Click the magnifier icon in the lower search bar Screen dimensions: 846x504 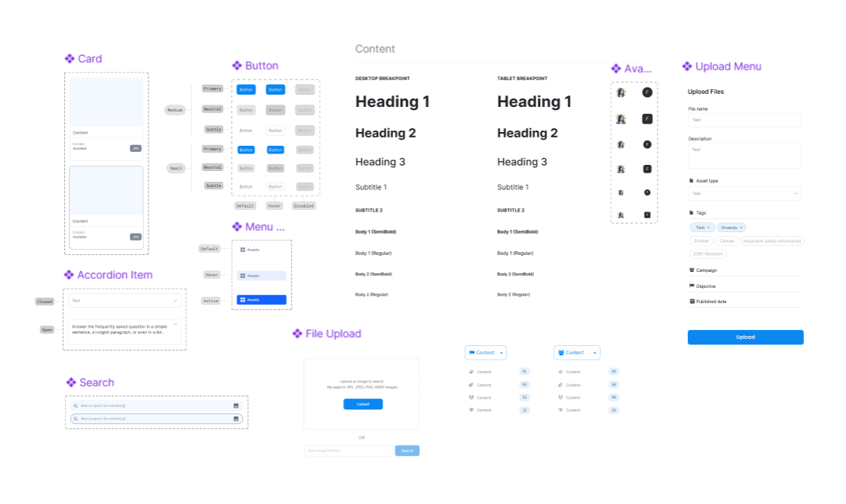point(76,418)
